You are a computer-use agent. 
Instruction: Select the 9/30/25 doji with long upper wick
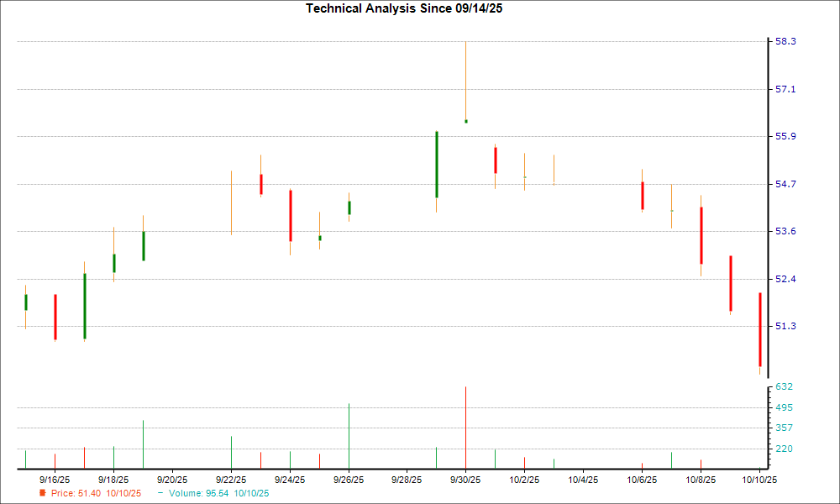click(x=466, y=121)
